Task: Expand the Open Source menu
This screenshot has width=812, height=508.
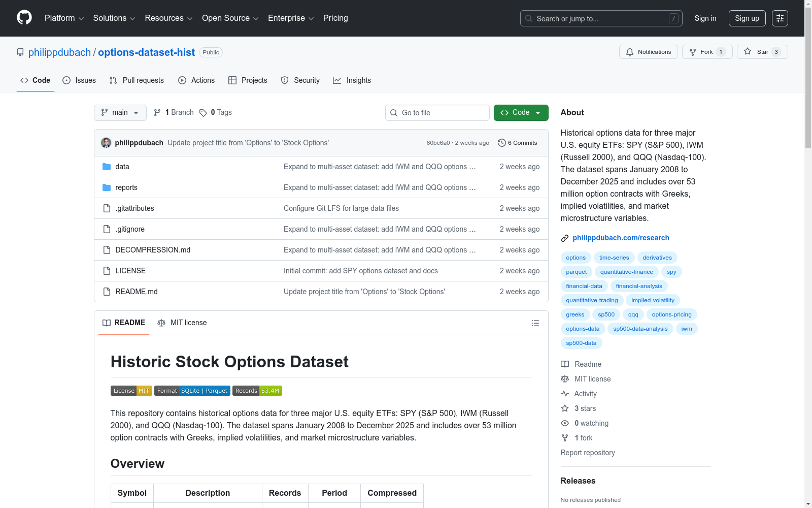Action: pos(230,18)
